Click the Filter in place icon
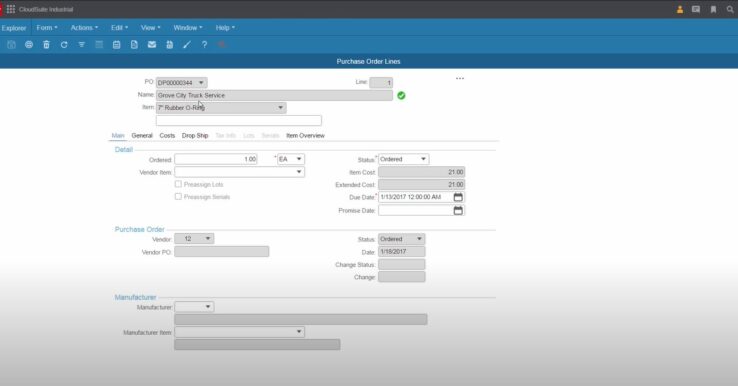 [x=81, y=45]
